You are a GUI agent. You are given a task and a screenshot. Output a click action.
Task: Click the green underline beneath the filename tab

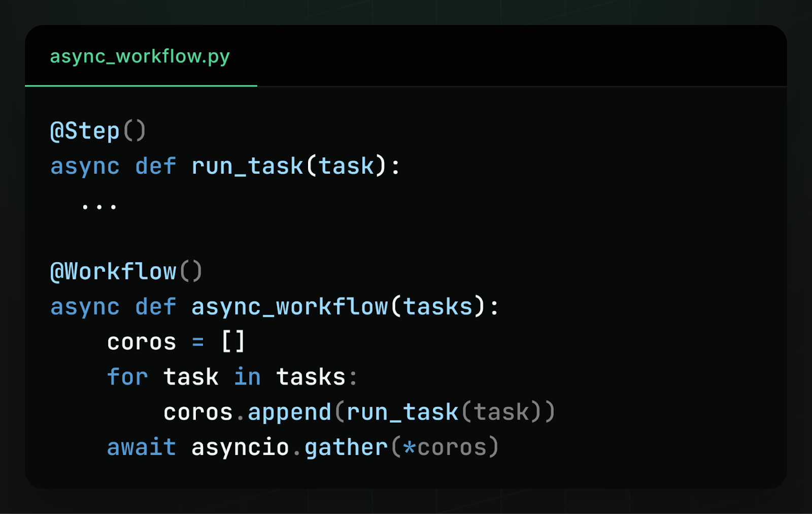tap(141, 86)
